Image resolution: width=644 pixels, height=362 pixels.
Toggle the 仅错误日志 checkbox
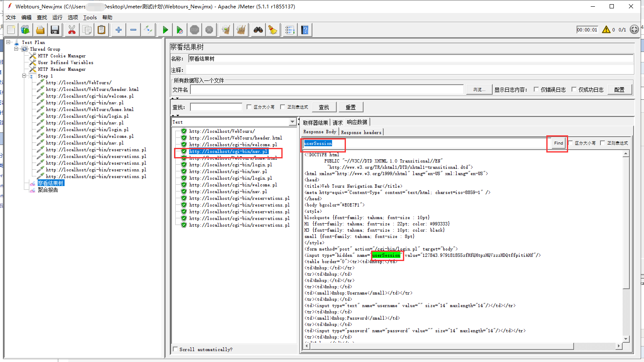(536, 90)
